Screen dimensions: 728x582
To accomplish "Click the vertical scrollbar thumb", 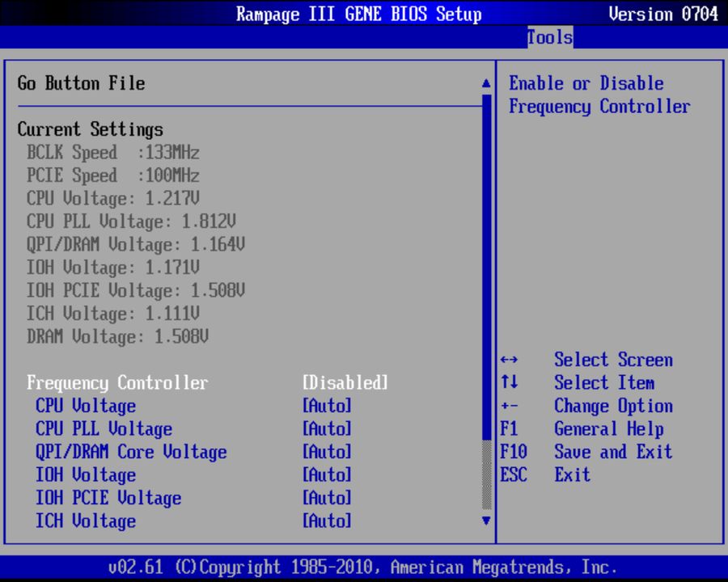I will (x=487, y=267).
